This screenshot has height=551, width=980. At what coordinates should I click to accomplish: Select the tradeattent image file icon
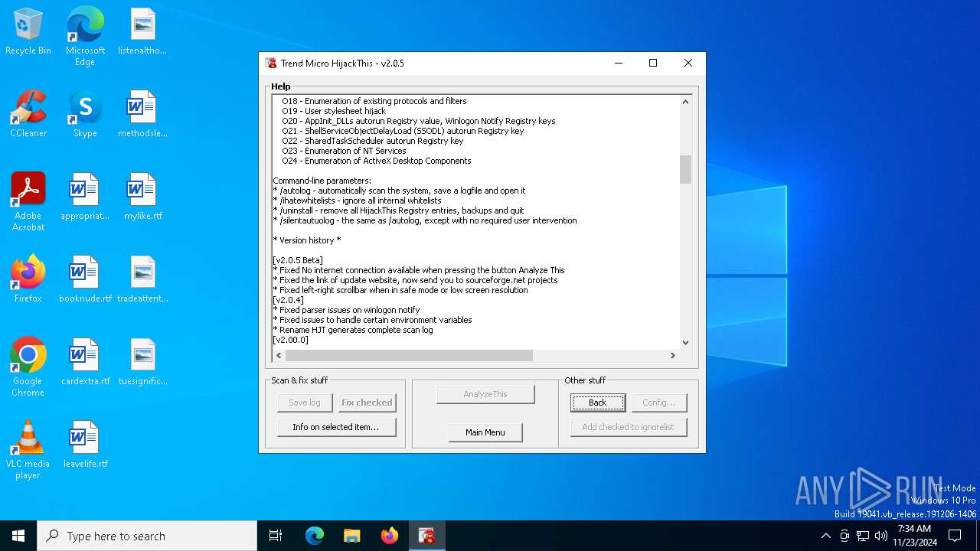142,280
